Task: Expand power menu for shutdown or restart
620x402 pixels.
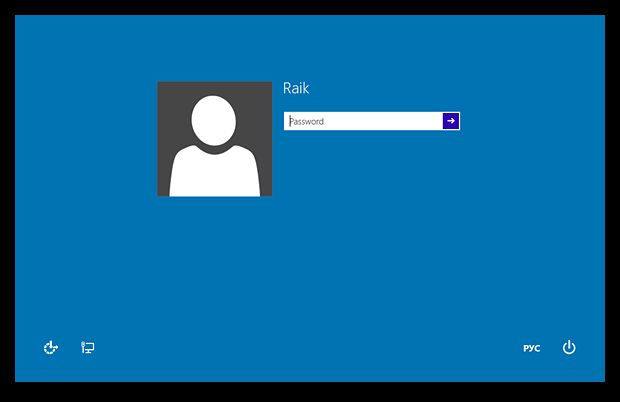Action: click(x=569, y=347)
